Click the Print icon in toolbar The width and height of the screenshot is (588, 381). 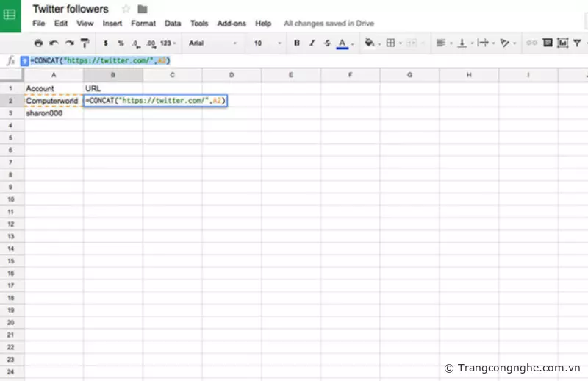point(38,43)
